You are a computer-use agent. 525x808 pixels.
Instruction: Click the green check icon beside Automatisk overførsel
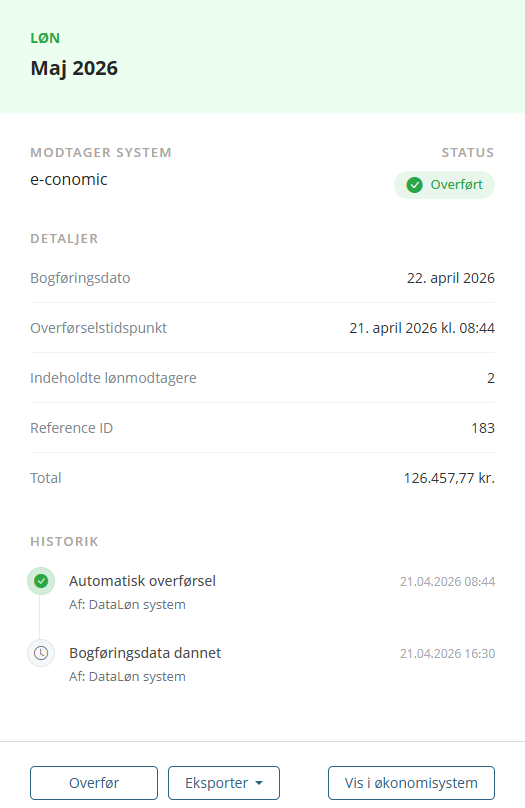pos(41,581)
